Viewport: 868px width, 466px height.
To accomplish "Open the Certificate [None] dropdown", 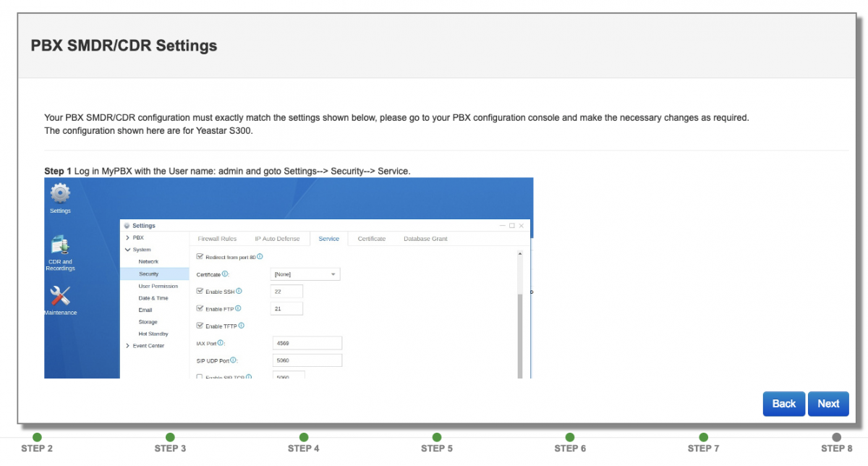I will [x=305, y=274].
